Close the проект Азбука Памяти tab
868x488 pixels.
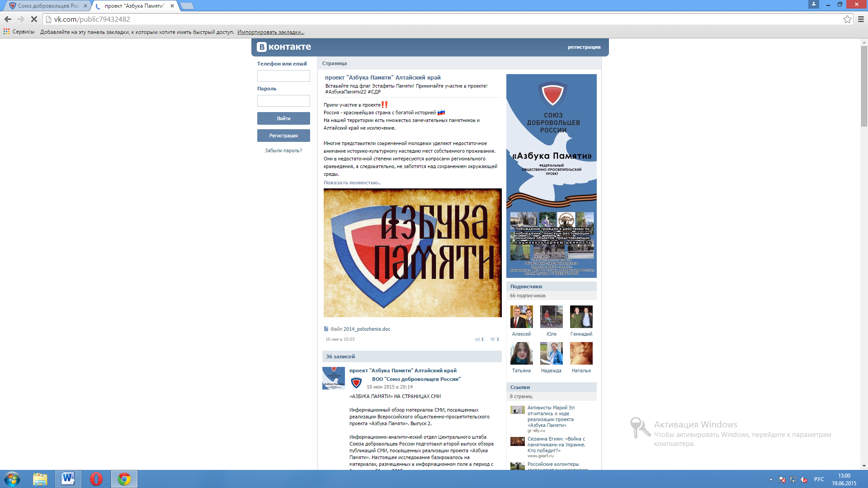[172, 6]
